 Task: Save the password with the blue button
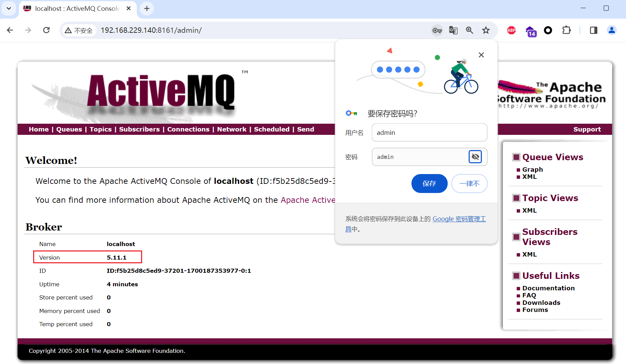[429, 184]
